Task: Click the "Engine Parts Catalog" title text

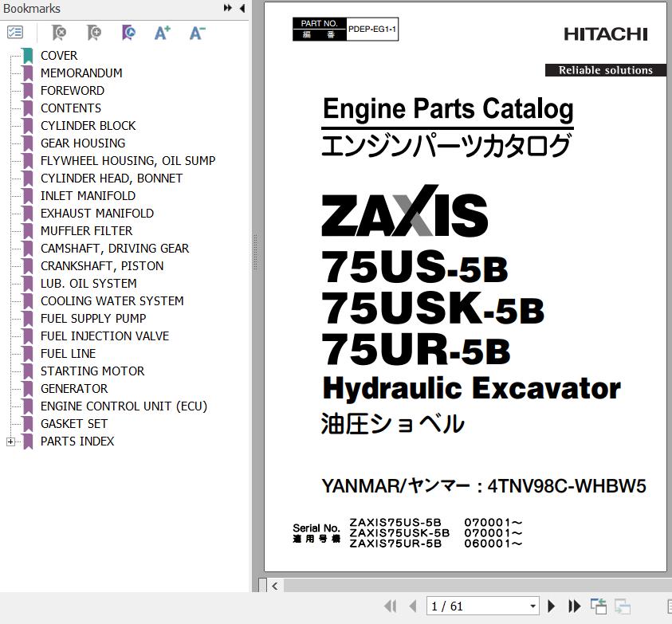Action: click(448, 109)
